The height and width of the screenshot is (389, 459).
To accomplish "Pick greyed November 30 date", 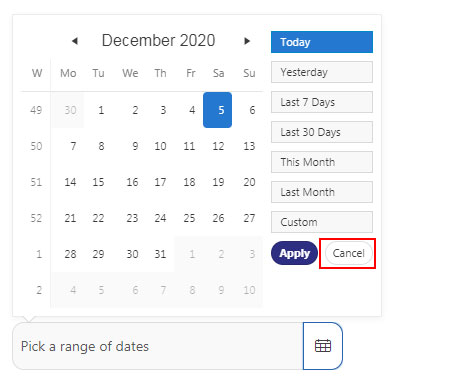I will [x=70, y=110].
